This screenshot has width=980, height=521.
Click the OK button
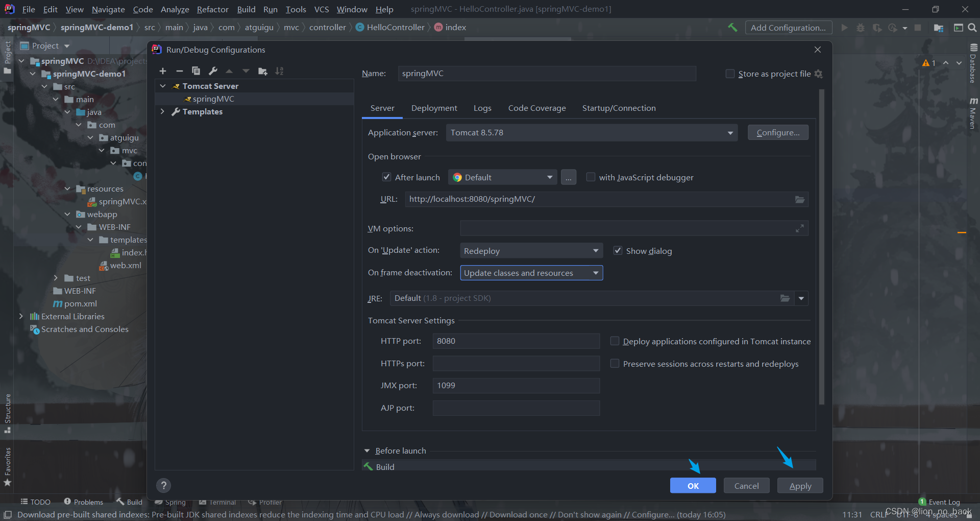click(x=693, y=486)
